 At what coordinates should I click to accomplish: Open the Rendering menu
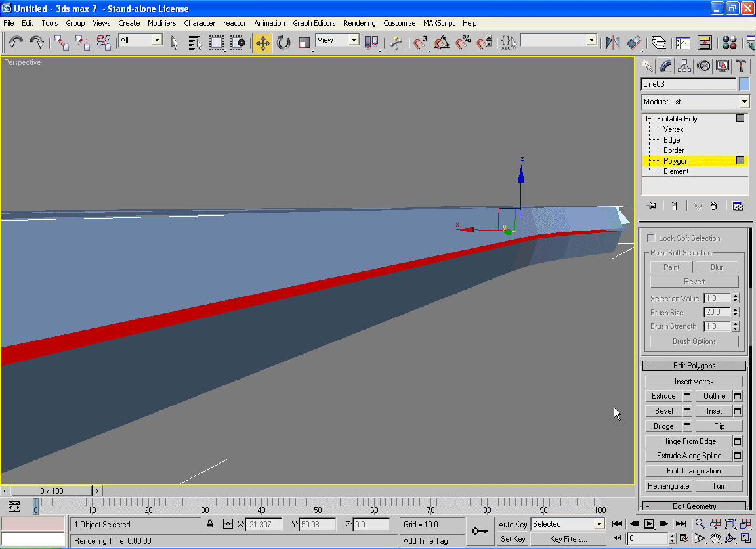359,23
